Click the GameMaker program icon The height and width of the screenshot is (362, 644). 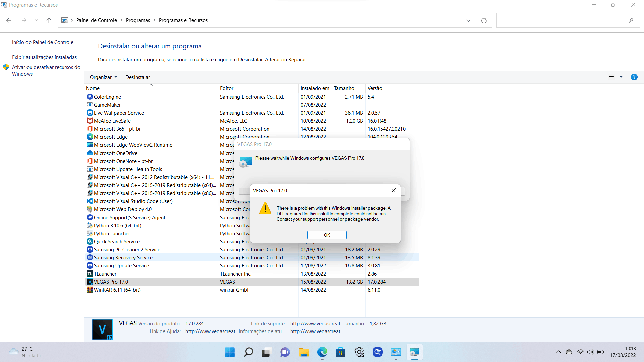tap(90, 105)
